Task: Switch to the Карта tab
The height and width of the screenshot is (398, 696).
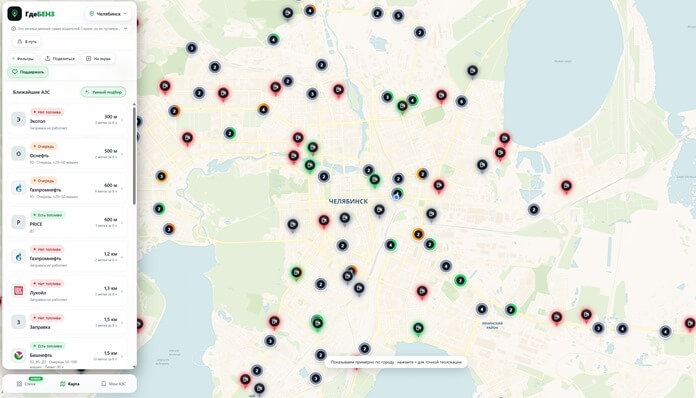Action: click(x=70, y=384)
